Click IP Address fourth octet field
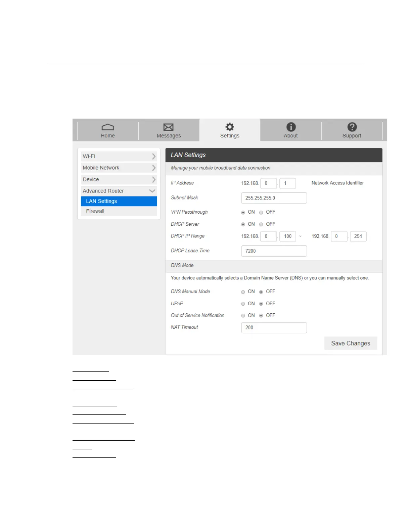 288,183
